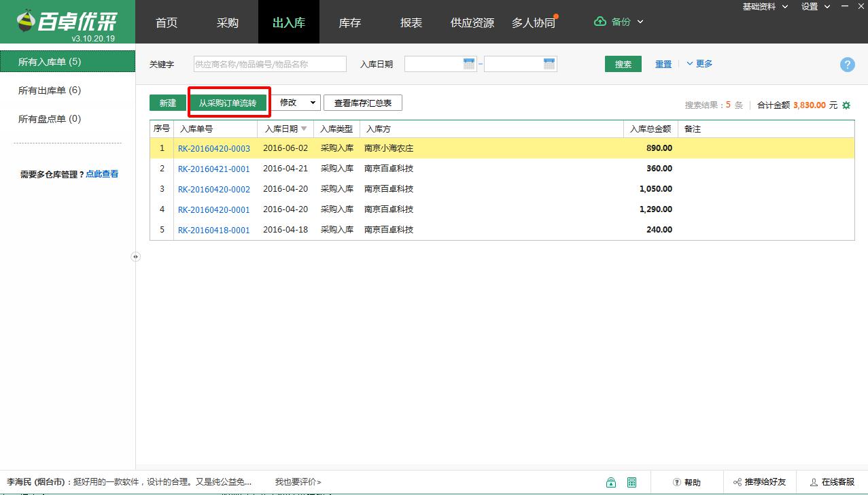Select 所有出库单 in the sidebar
868x495 pixels.
(50, 90)
